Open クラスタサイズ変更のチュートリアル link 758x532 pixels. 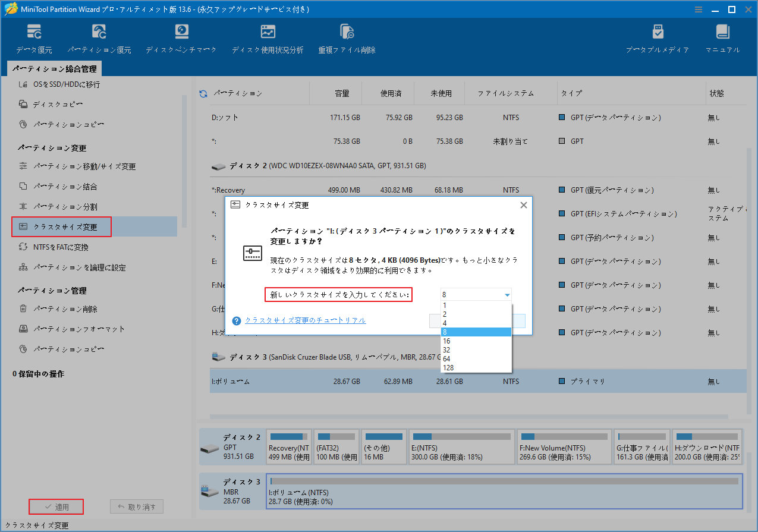[305, 320]
